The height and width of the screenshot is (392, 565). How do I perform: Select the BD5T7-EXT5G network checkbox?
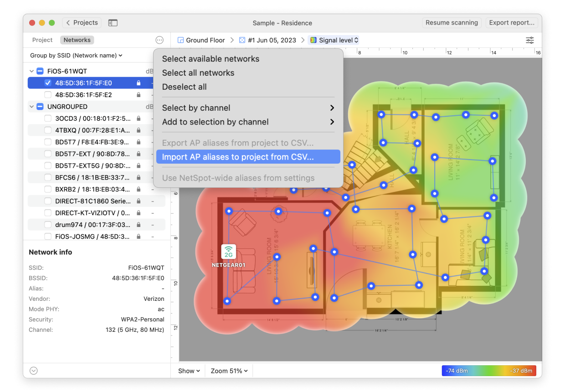tap(48, 165)
